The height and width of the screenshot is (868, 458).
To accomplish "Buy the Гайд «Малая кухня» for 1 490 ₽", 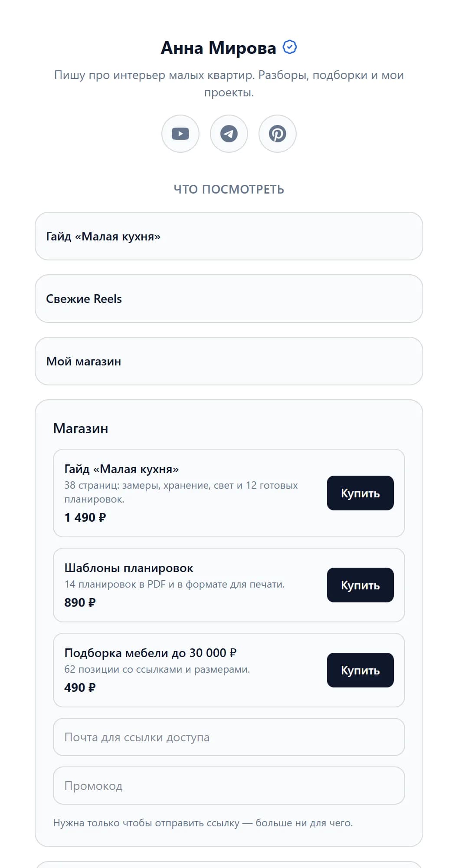I will click(360, 493).
